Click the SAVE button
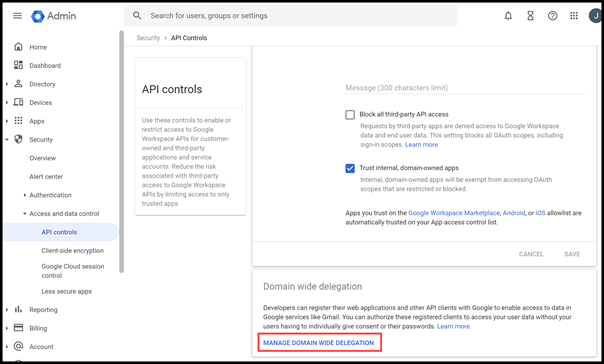Viewport: 604px width, 364px height. 572,254
